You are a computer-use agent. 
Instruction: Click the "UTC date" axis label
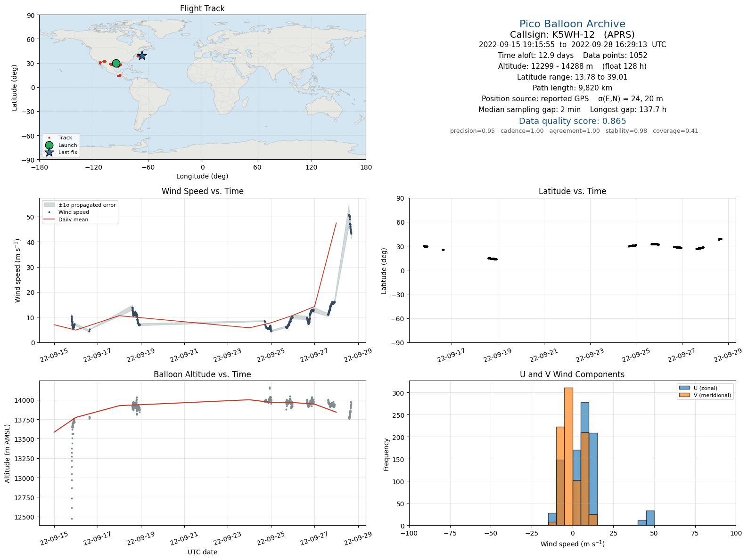pos(202,552)
